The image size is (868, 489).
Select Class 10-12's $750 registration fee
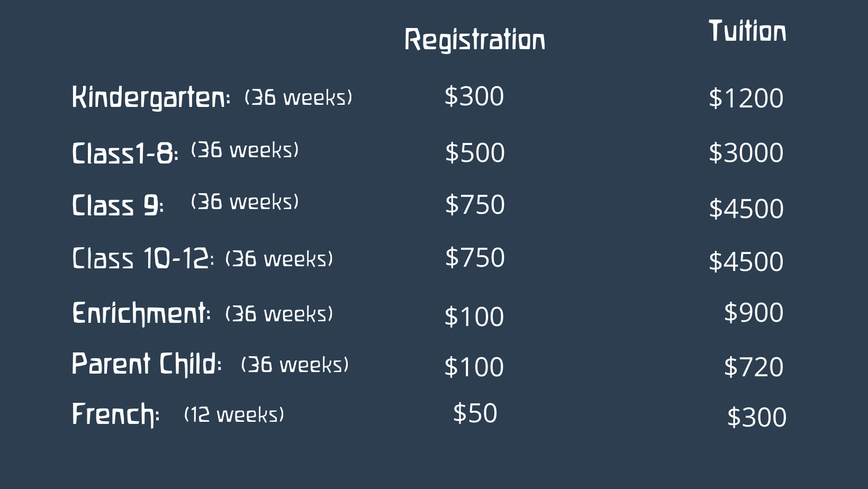[475, 258]
